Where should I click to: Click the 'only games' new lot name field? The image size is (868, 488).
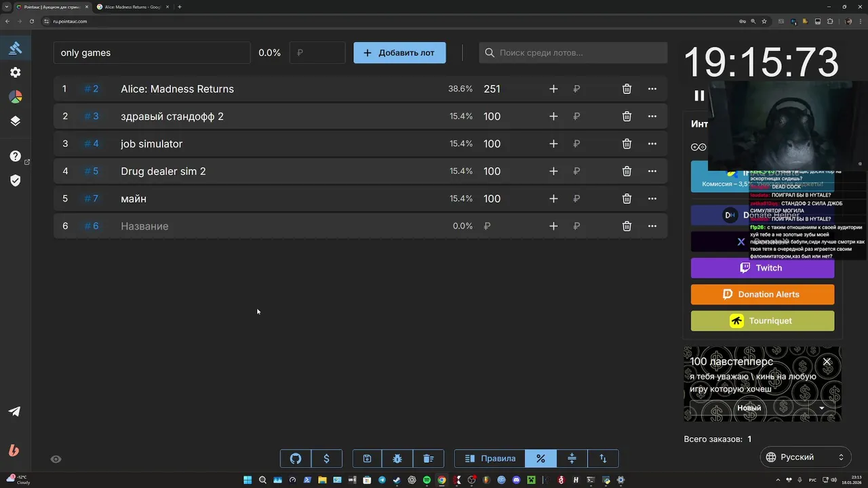pyautogui.click(x=152, y=53)
